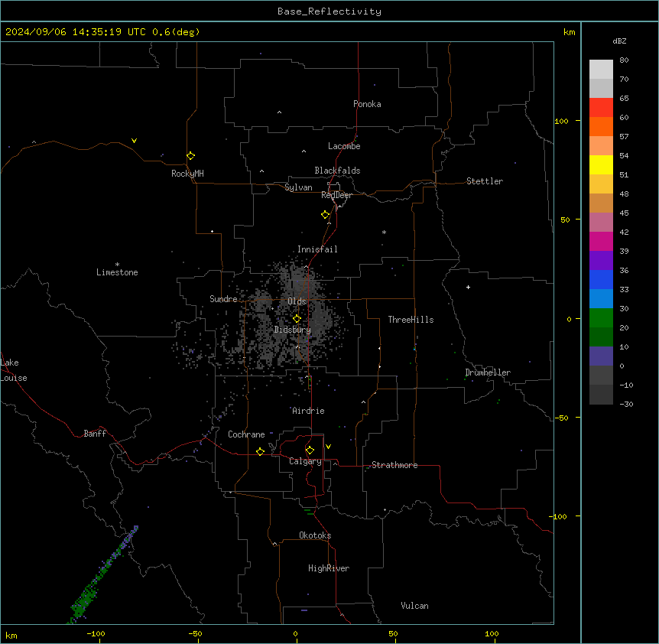659x644 pixels.
Task: Click the km unit label at bottom left
Action: tap(11, 635)
